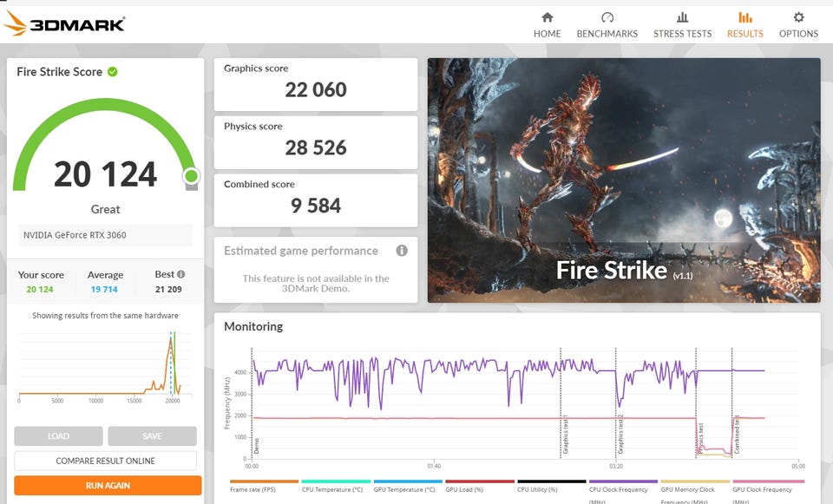The image size is (833, 504).
Task: Open the Stress Tests chart icon
Action: [683, 17]
